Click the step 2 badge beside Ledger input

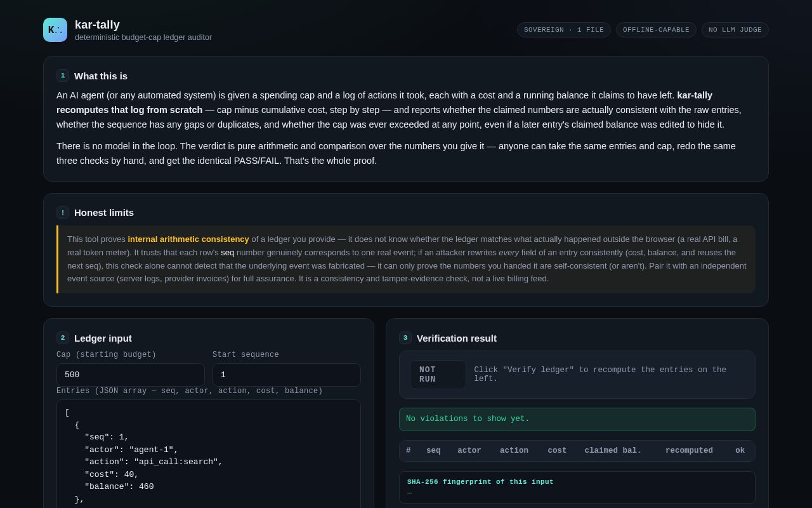point(63,338)
